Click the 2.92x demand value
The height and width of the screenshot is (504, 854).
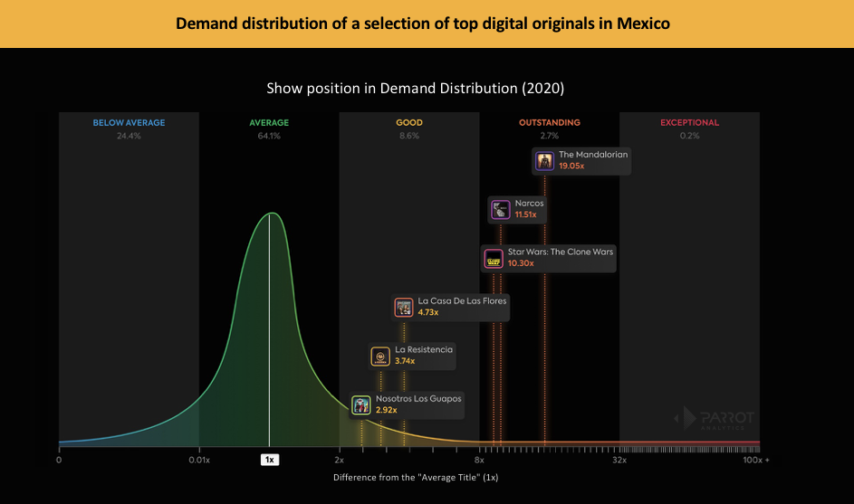(x=386, y=411)
